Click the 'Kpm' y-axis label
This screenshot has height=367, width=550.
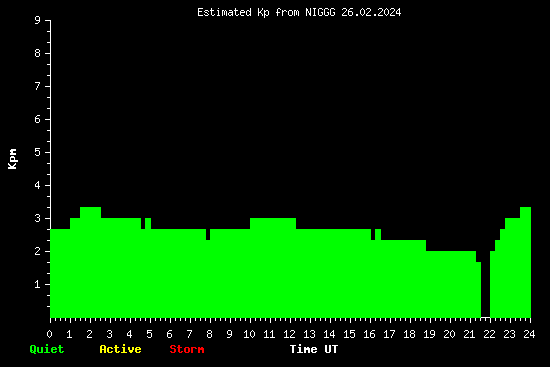[12, 159]
